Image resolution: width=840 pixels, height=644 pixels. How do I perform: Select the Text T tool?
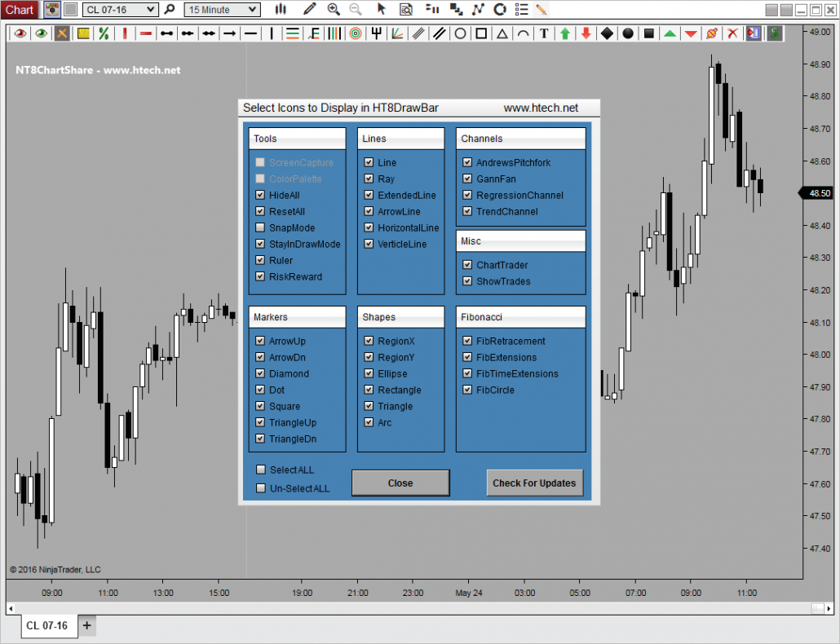pos(544,33)
